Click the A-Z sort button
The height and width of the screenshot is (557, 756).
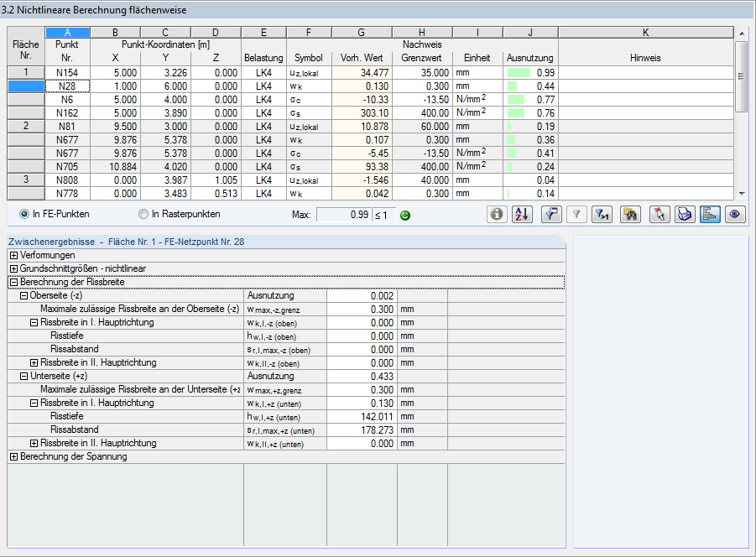coord(522,214)
